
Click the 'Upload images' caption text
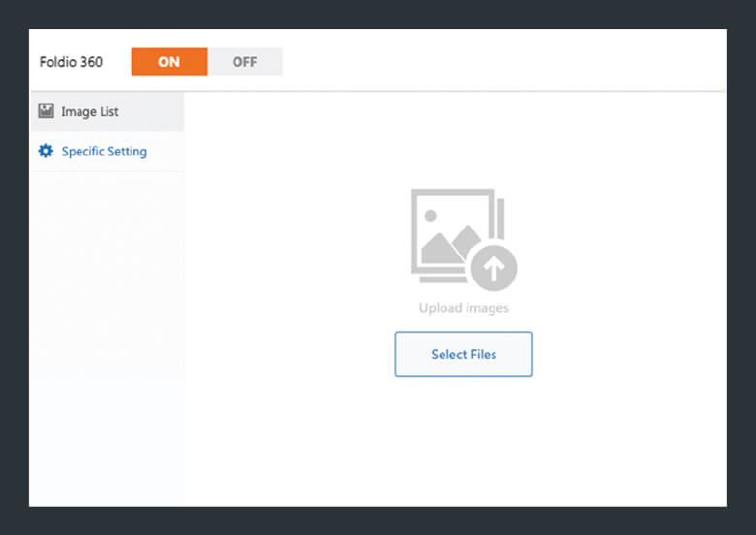coord(464,308)
